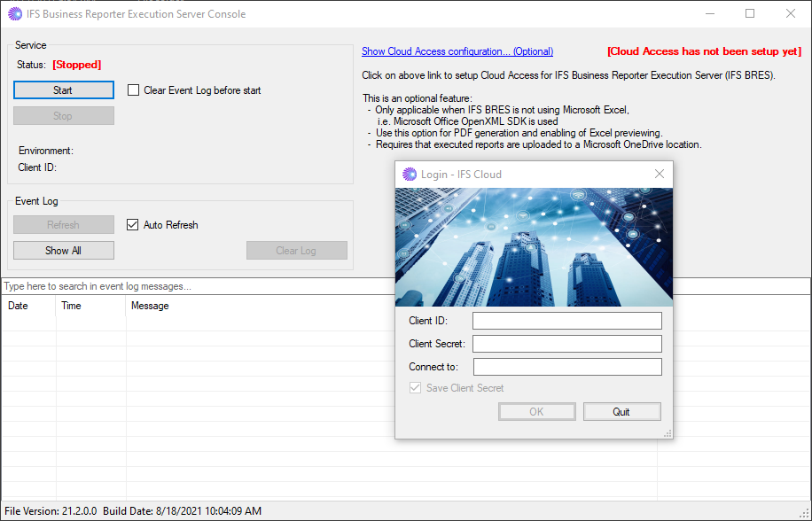Image resolution: width=812 pixels, height=521 pixels.
Task: Quit the IFS Cloud login dialog
Action: [x=621, y=411]
